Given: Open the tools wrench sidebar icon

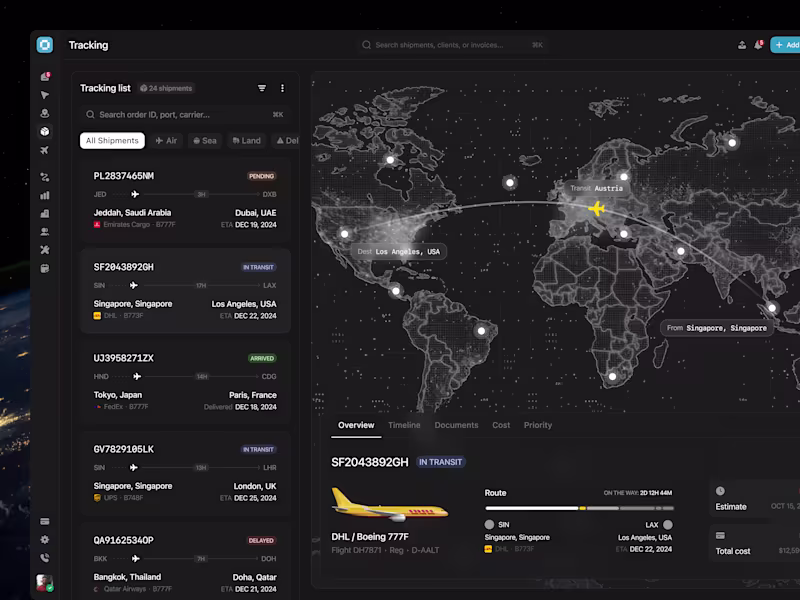Looking at the screenshot, I should [45, 250].
